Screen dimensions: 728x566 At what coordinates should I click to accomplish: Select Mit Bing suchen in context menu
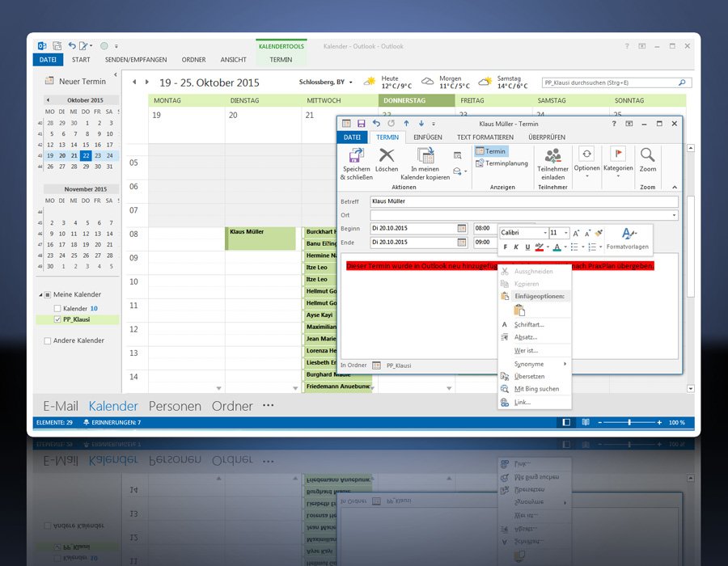(535, 389)
